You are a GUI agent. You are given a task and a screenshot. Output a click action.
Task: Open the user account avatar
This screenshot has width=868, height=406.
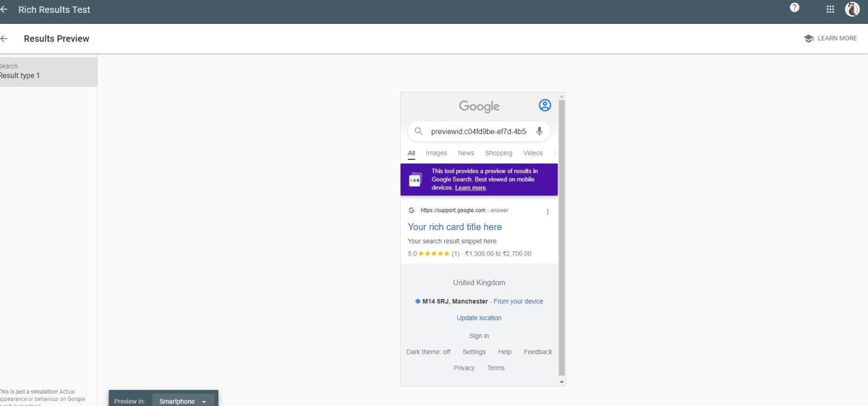point(852,9)
